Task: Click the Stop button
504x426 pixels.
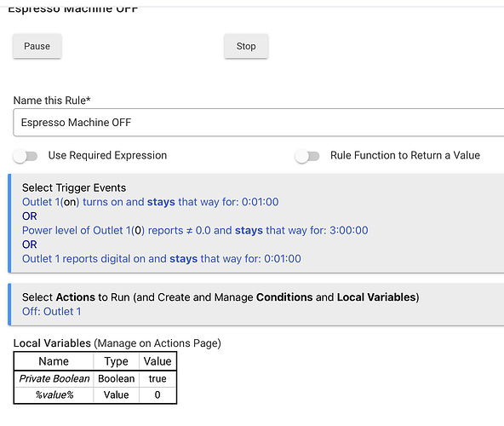Action: (246, 46)
